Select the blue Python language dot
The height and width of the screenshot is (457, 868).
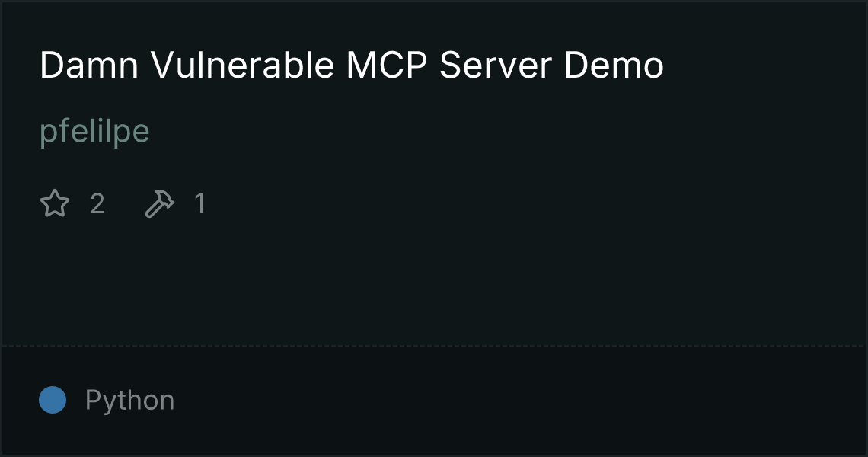(53, 400)
